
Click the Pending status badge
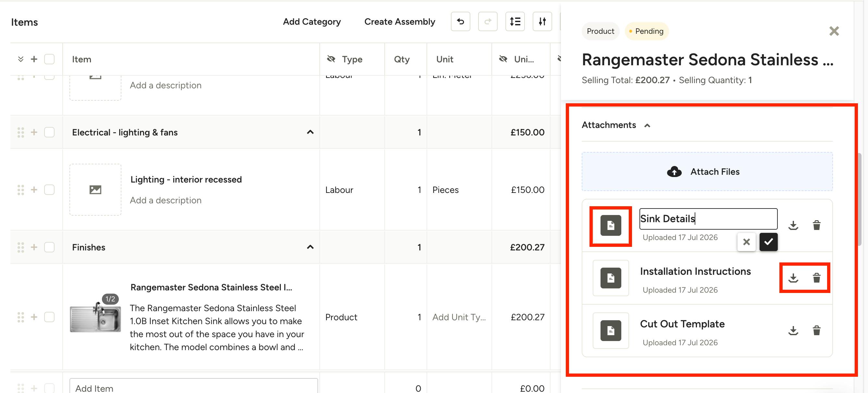(x=647, y=31)
